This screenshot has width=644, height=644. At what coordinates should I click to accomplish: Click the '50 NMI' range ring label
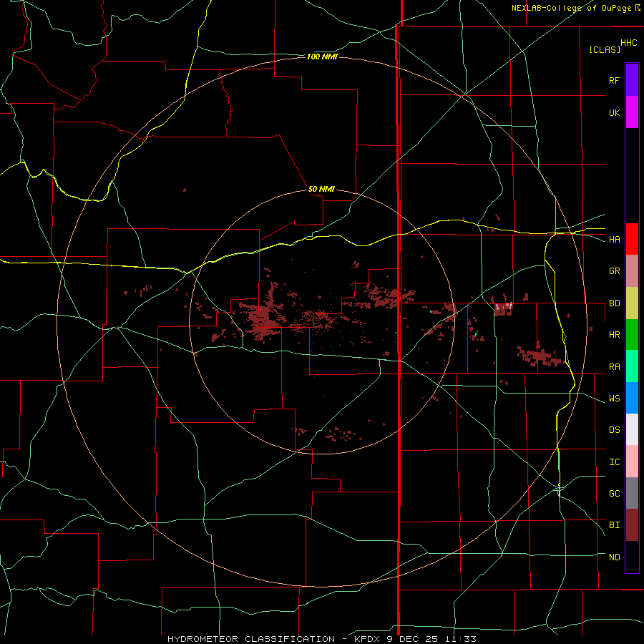coord(321,190)
